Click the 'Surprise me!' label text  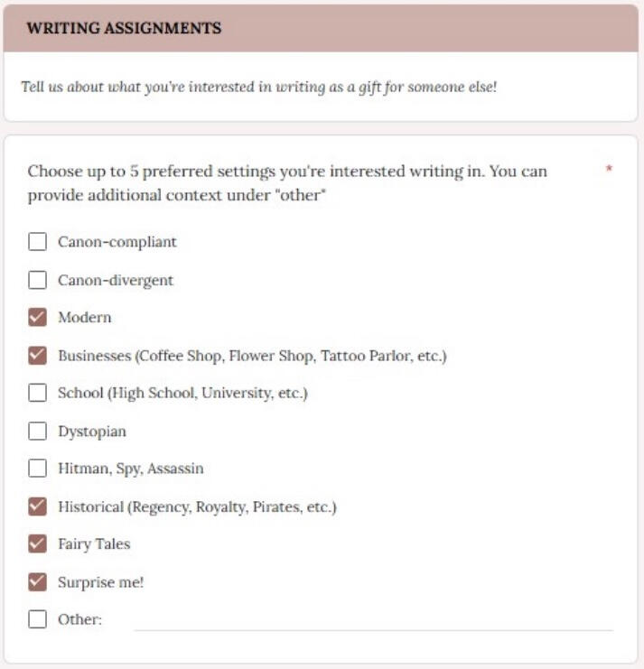pyautogui.click(x=101, y=582)
